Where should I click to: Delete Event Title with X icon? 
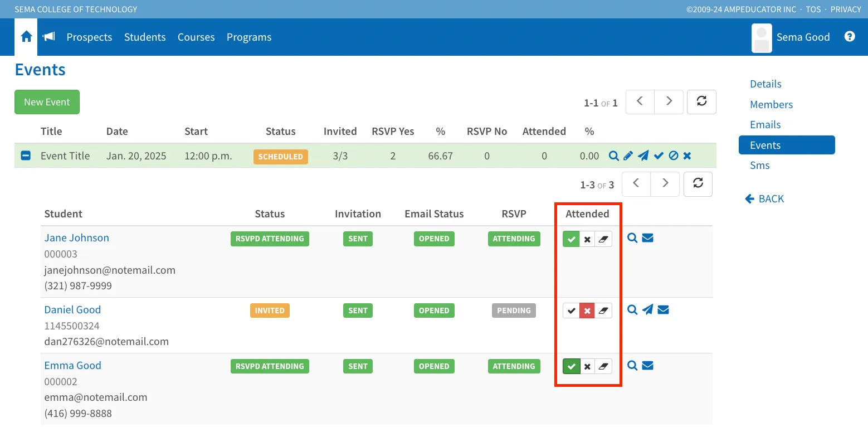[x=687, y=156]
